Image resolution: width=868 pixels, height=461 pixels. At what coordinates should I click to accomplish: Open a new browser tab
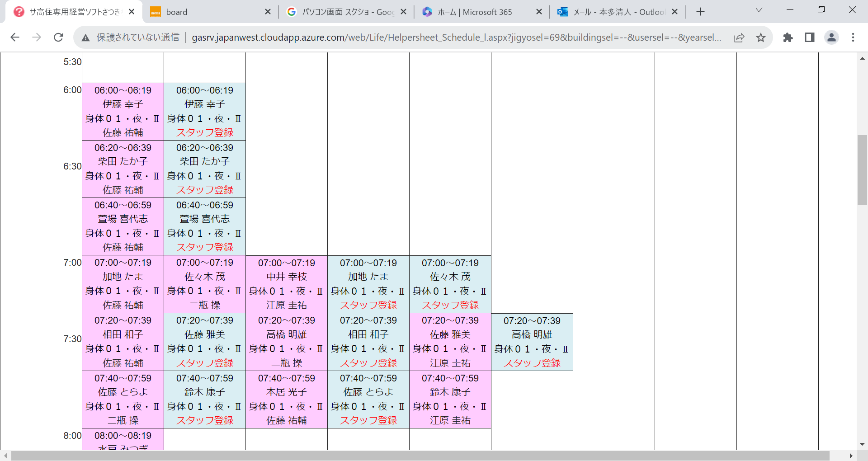pyautogui.click(x=700, y=12)
